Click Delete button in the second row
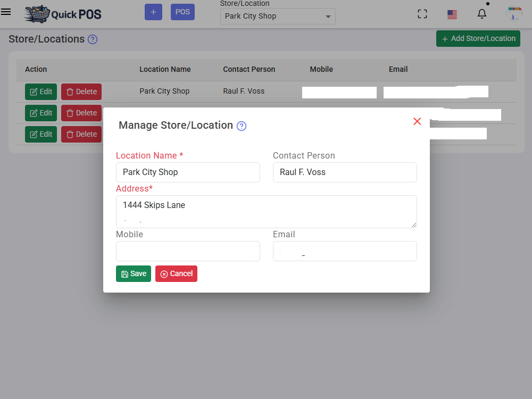The width and height of the screenshot is (532, 399). [81, 113]
